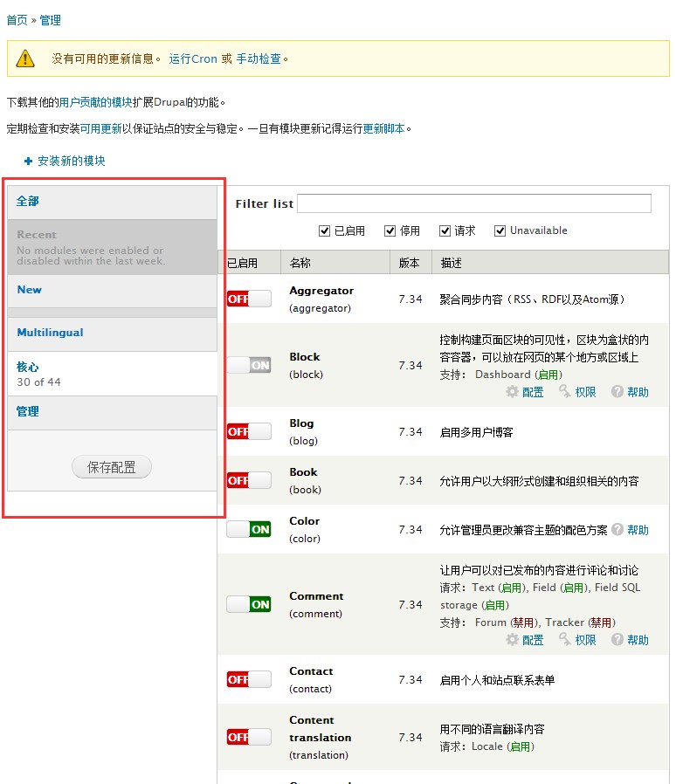Open 帮助 link for Color module
The height and width of the screenshot is (784, 676).
point(638,530)
